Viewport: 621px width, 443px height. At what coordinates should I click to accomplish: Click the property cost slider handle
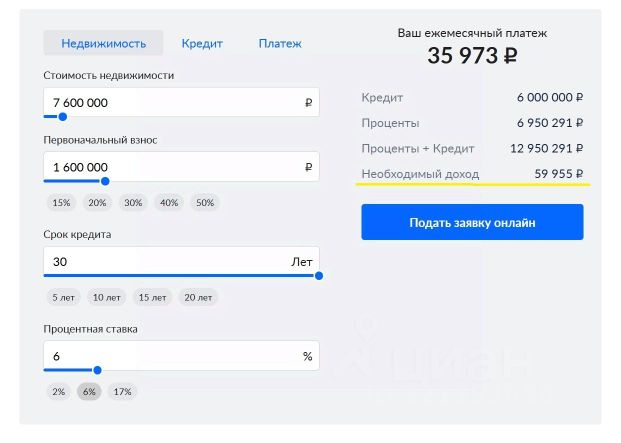click(x=62, y=117)
